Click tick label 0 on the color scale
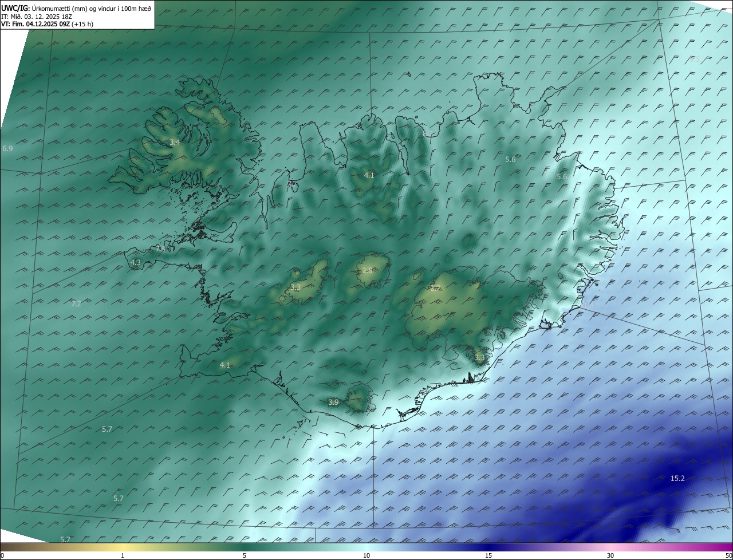This screenshot has height=560, width=733. click(2, 555)
